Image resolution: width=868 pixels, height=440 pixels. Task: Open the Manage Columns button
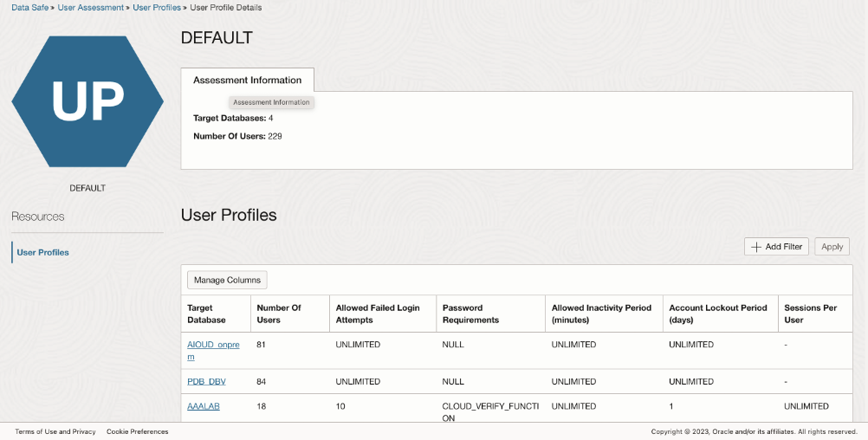pos(228,280)
